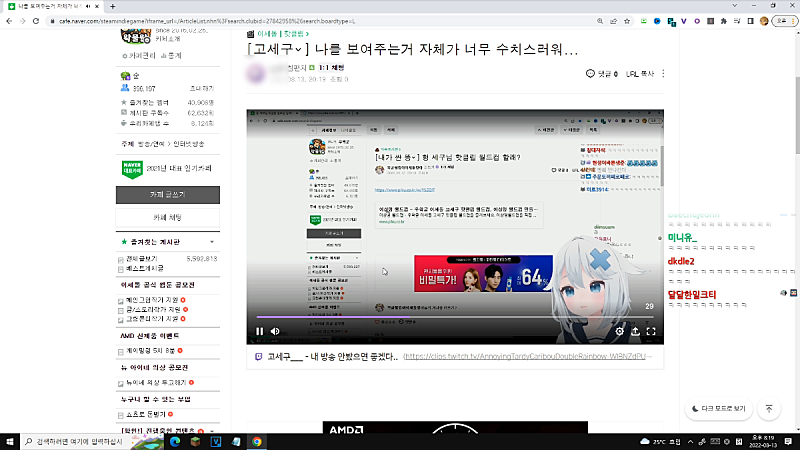
Task: Click the NAVER 대표카페 badge
Action: (x=132, y=169)
